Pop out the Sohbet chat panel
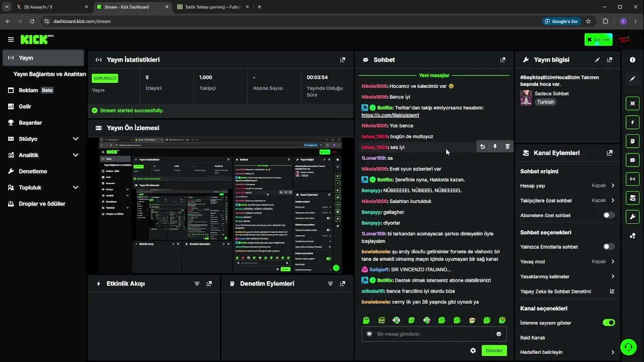The width and height of the screenshot is (644, 362). point(503,60)
